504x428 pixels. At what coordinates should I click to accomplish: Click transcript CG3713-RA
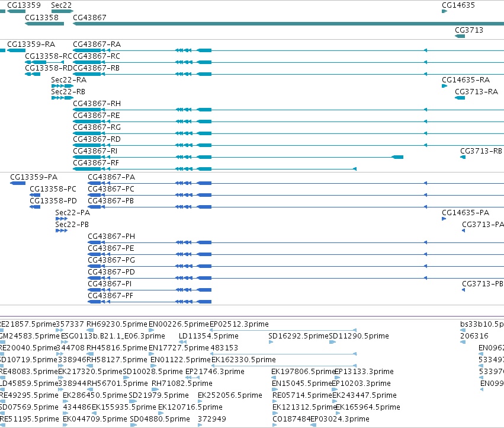coord(460,98)
